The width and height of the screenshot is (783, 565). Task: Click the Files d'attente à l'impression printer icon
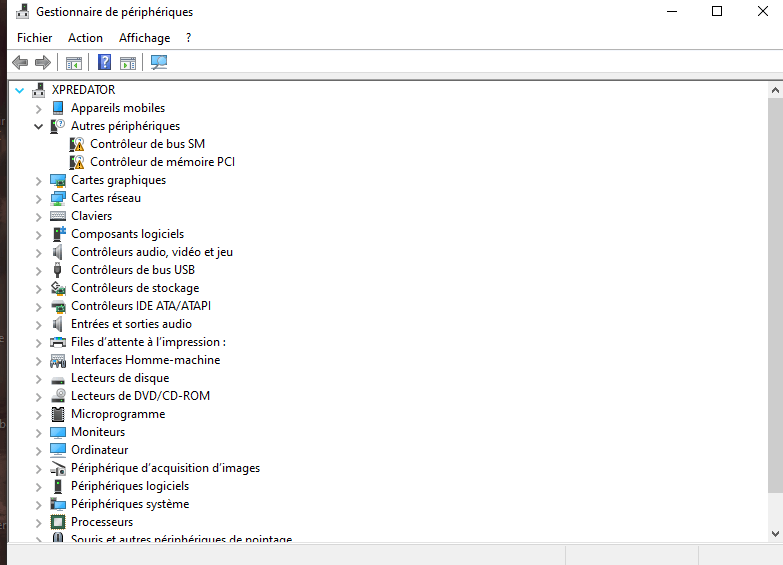point(58,342)
